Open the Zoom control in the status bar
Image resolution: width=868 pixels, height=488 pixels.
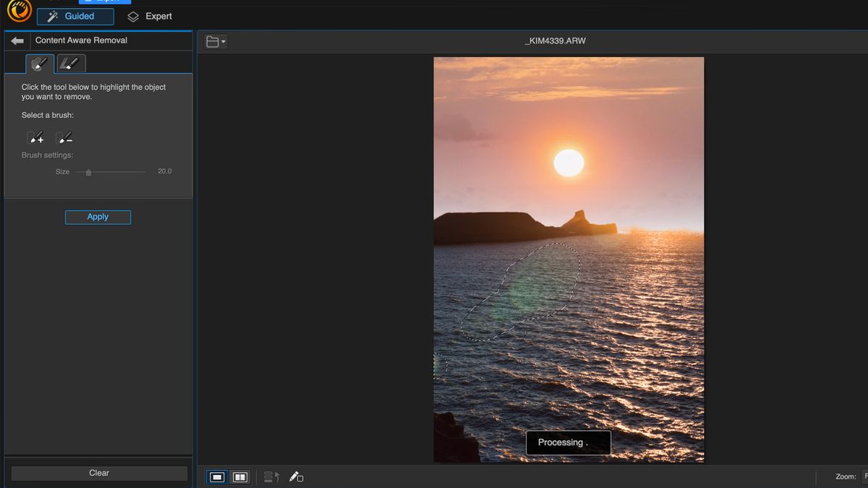(x=846, y=476)
